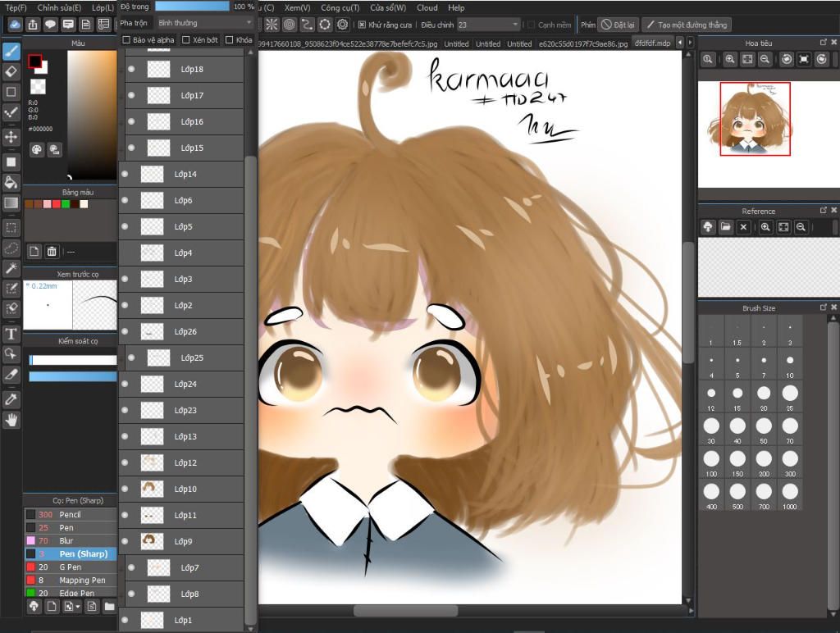840x633 pixels.
Task: Hide layer Lớp1
Action: (x=125, y=620)
